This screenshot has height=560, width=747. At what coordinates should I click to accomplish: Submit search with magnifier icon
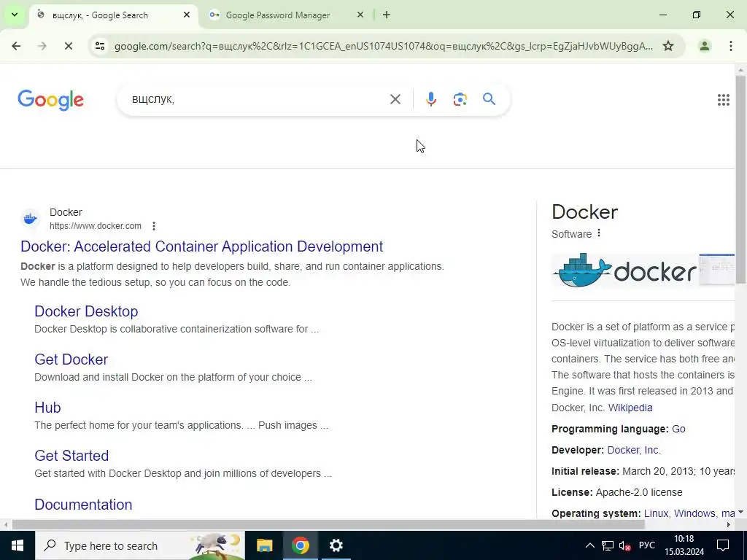(489, 99)
